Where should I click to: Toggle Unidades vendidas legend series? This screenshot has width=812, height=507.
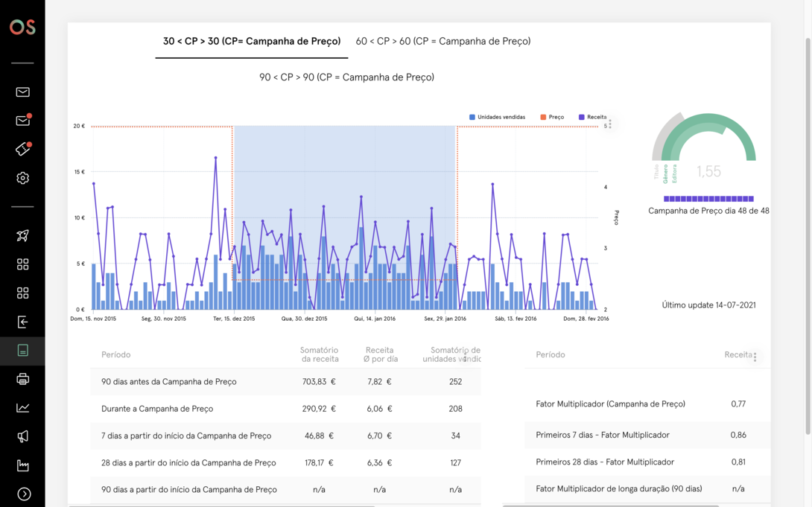pyautogui.click(x=497, y=117)
